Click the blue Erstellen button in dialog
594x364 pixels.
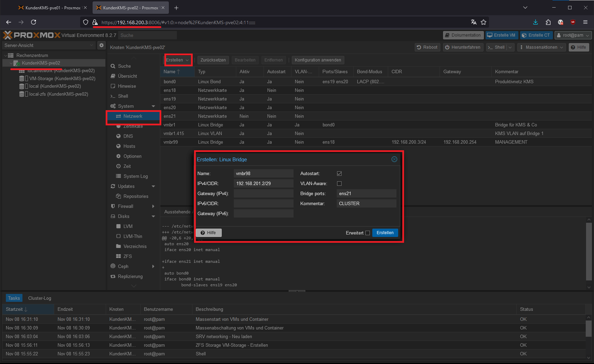pyautogui.click(x=385, y=233)
